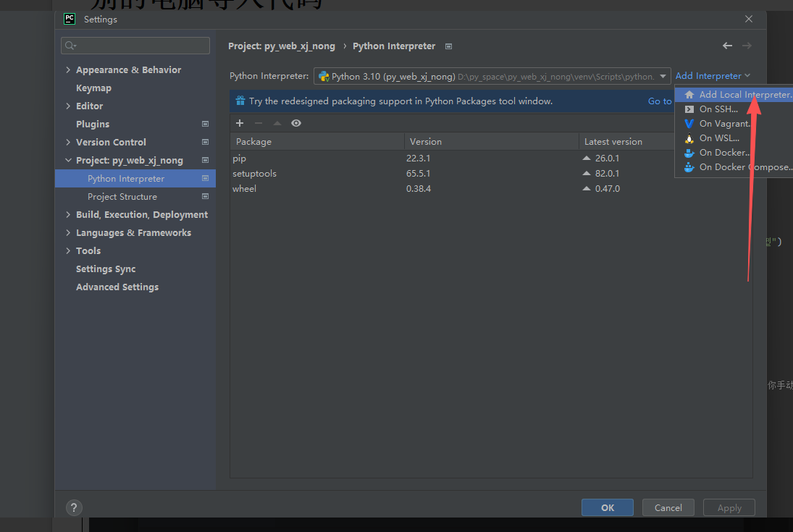The image size is (793, 532).
Task: Click the wheel upgrade-available arrow icon
Action: [587, 188]
